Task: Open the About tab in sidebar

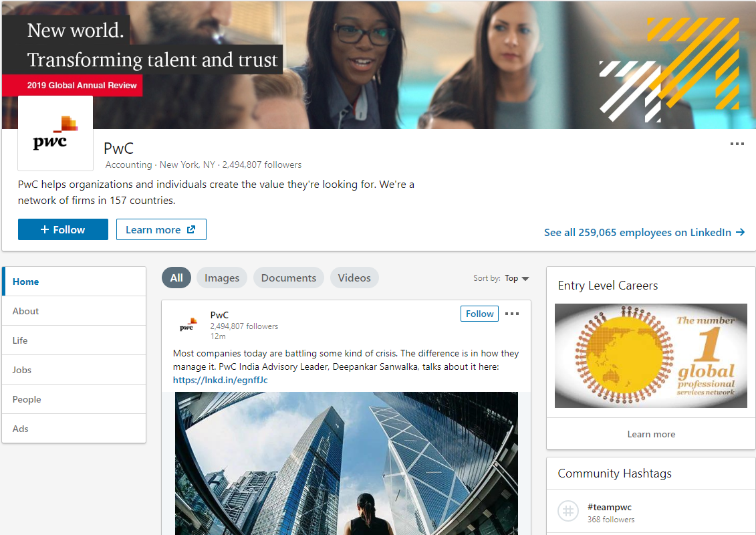Action: pyautogui.click(x=74, y=311)
